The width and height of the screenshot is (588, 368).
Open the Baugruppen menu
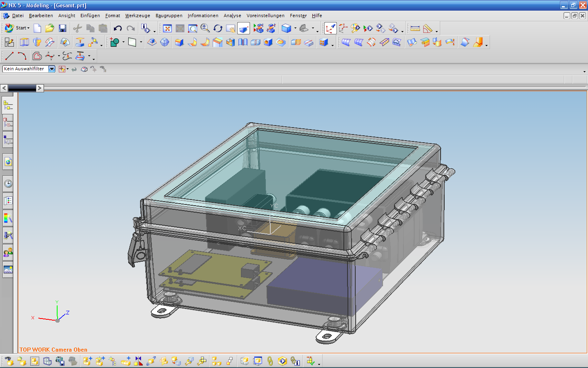169,16
